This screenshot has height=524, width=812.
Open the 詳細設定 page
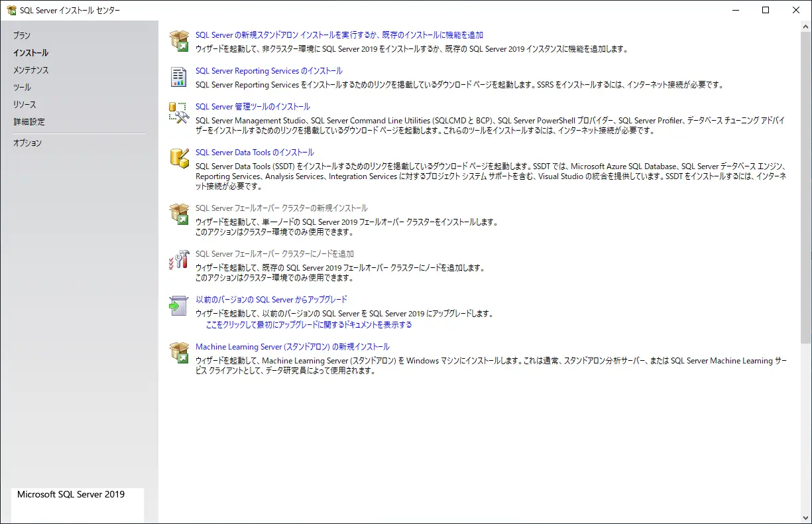click(x=29, y=121)
